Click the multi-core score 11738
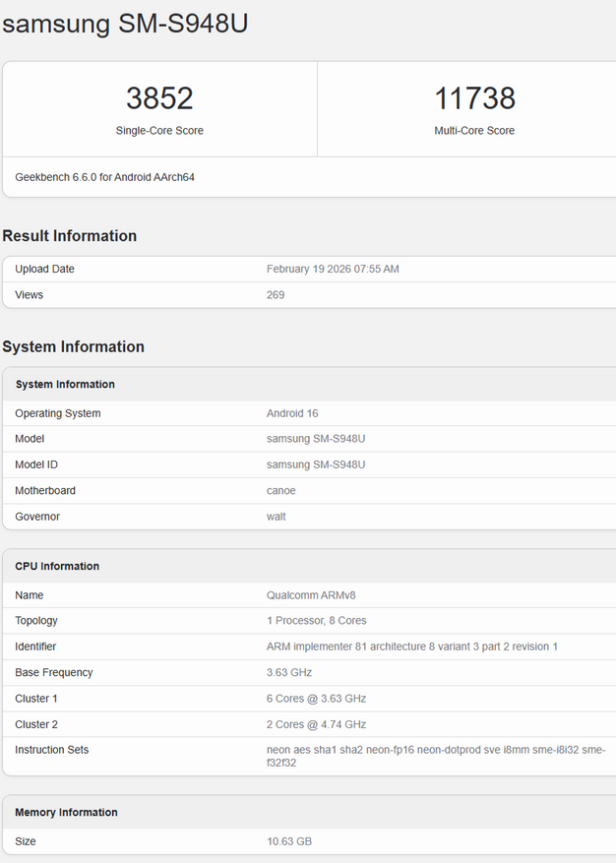Viewport: 616px width, 863px height. tap(474, 98)
